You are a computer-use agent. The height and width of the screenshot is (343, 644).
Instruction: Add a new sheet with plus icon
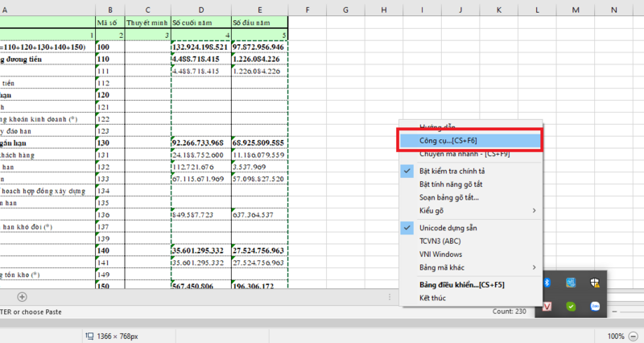(22, 297)
